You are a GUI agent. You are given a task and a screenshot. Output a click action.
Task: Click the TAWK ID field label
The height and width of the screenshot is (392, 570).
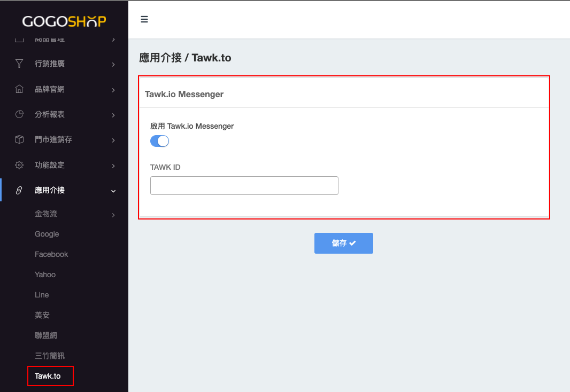pyautogui.click(x=165, y=167)
